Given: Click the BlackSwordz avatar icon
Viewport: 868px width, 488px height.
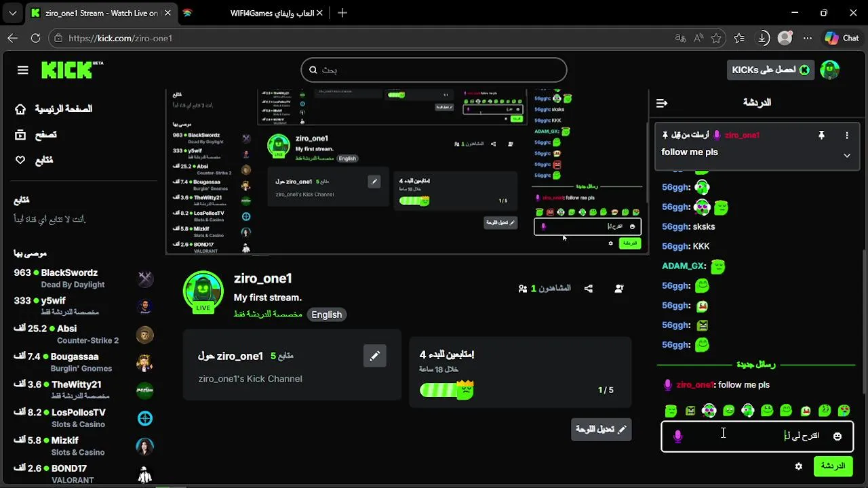Looking at the screenshot, I should [145, 279].
